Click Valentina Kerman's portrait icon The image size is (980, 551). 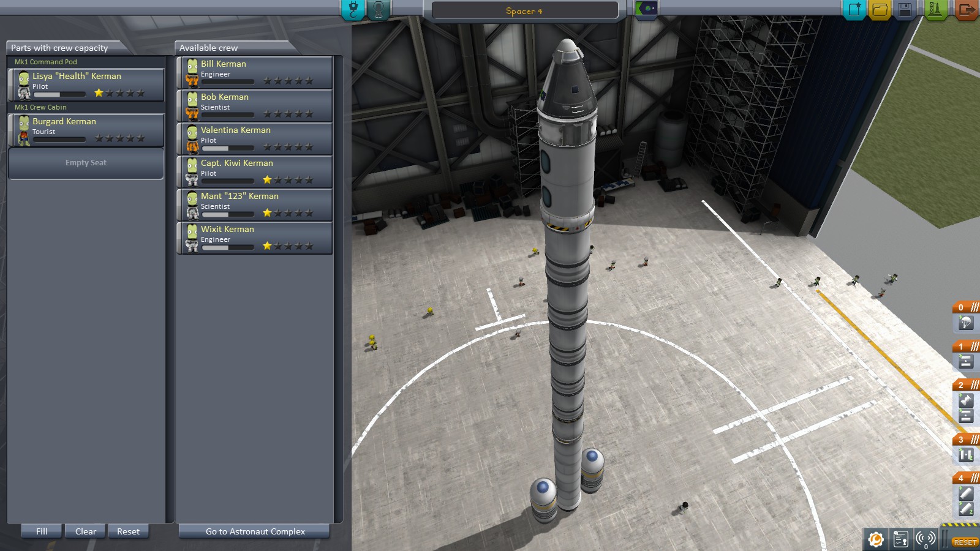click(x=192, y=139)
